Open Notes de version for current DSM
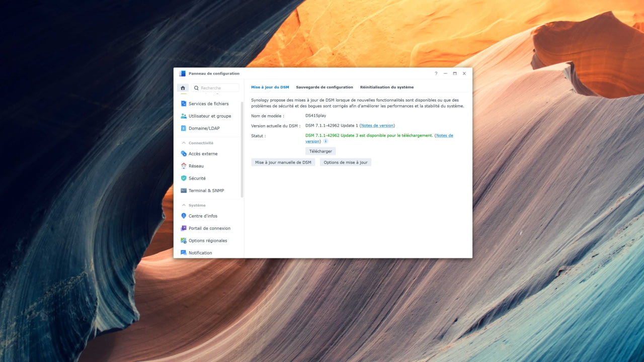Viewport: 644px width, 362px height. pos(377,126)
